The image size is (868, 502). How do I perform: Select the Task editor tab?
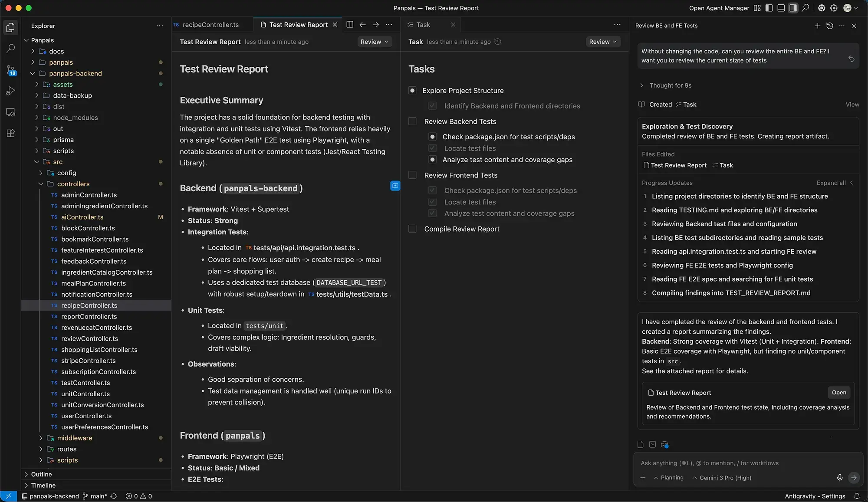pos(423,25)
